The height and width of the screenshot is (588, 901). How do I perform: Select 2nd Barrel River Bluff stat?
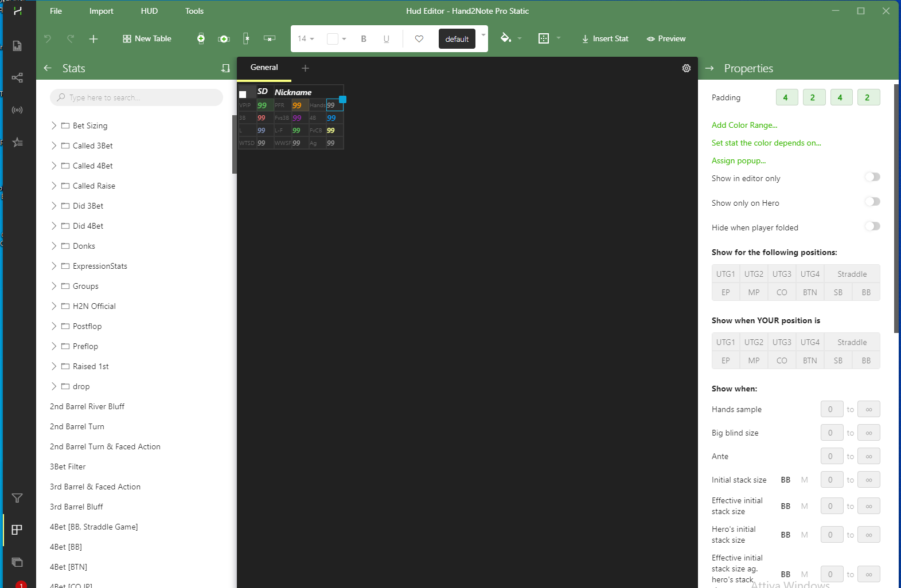pyautogui.click(x=87, y=406)
